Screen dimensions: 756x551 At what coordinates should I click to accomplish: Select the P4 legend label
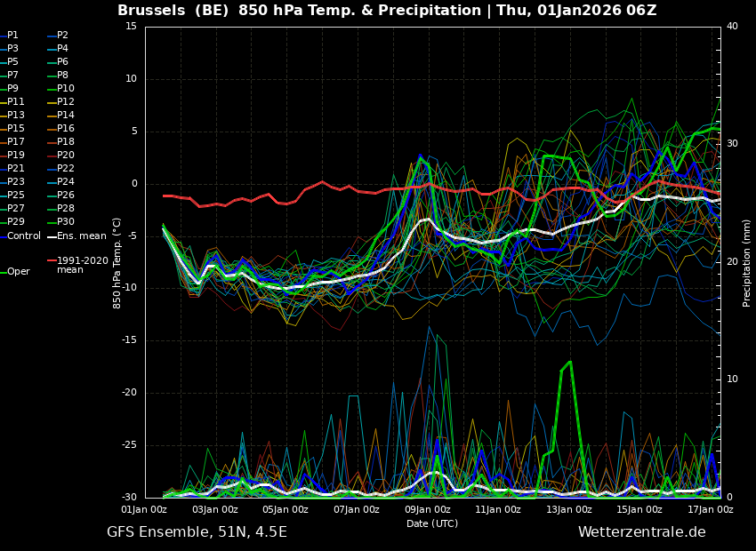tap(62, 49)
